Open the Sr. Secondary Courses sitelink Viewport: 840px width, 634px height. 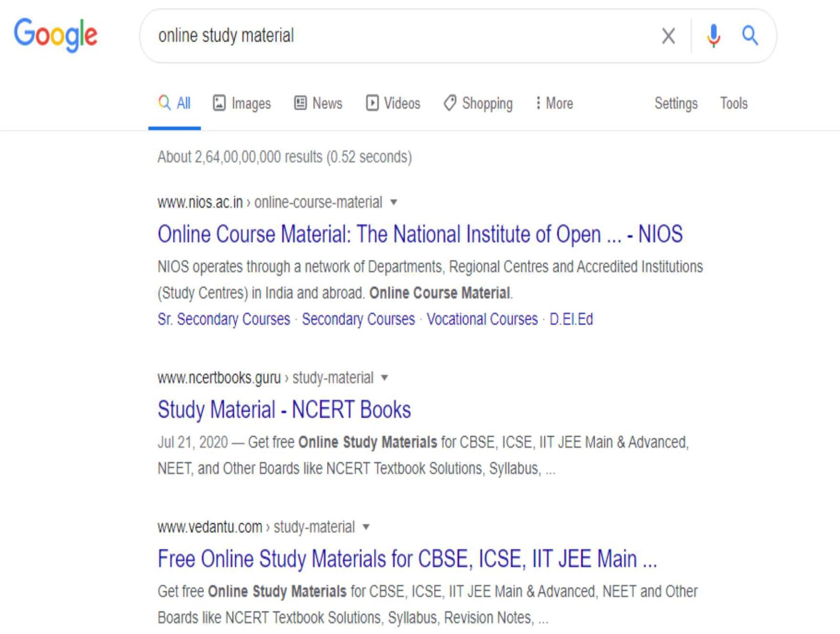224,319
